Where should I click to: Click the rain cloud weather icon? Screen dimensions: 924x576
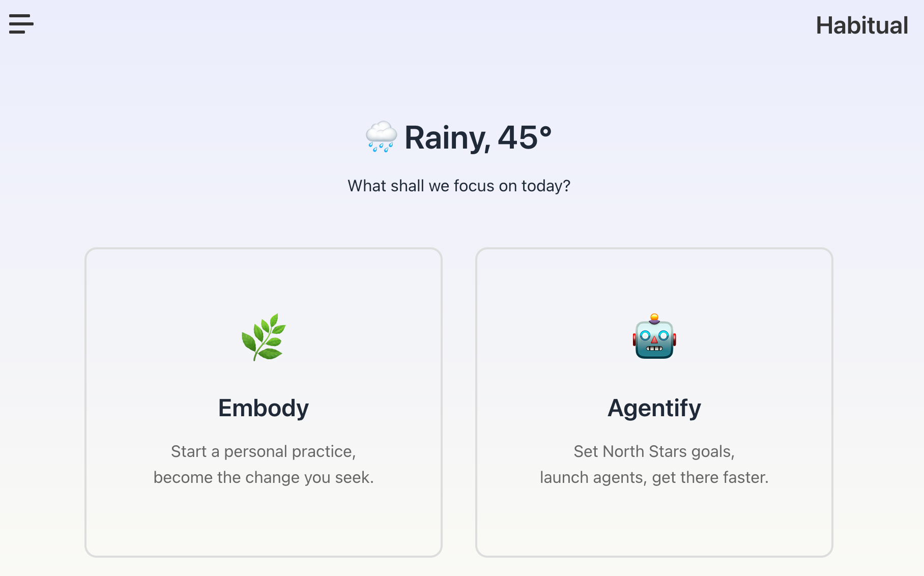(x=381, y=137)
